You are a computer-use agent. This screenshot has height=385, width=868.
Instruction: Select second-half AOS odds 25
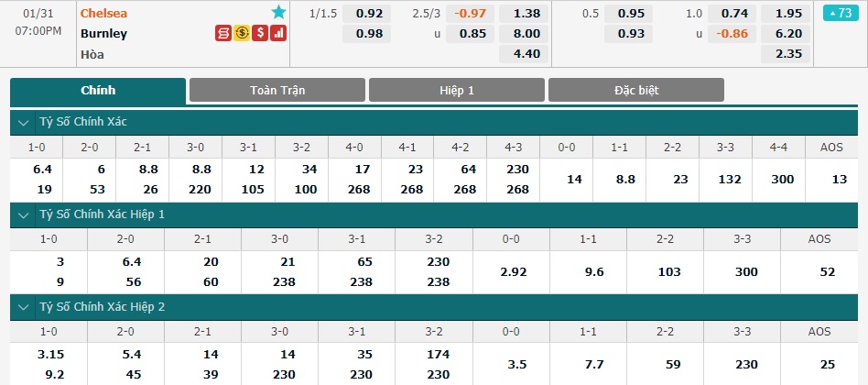[x=819, y=365]
